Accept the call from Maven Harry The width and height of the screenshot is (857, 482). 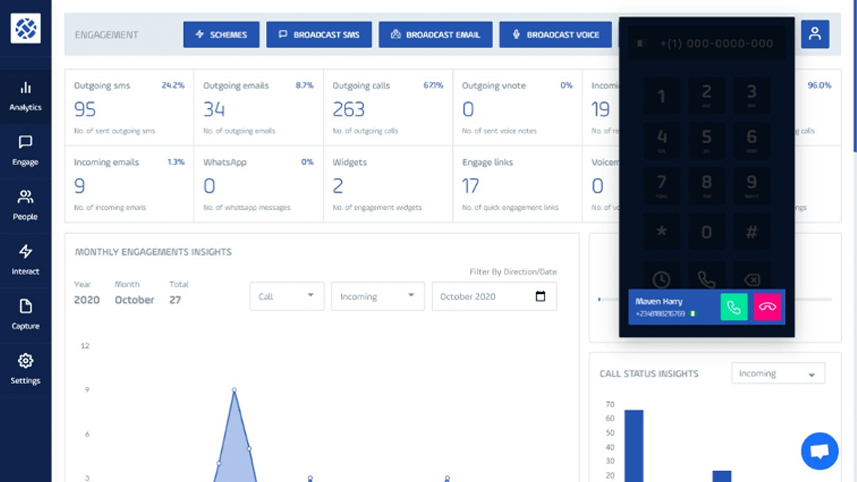pos(733,307)
